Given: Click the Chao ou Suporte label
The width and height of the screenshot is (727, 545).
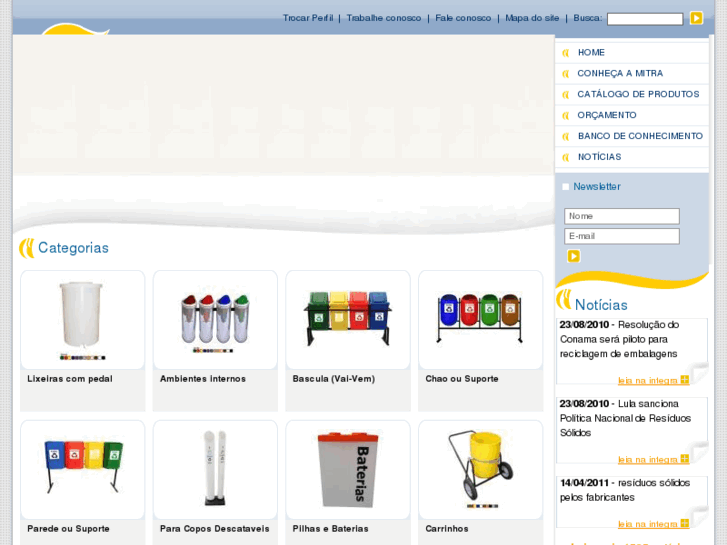Looking at the screenshot, I should click(x=462, y=379).
